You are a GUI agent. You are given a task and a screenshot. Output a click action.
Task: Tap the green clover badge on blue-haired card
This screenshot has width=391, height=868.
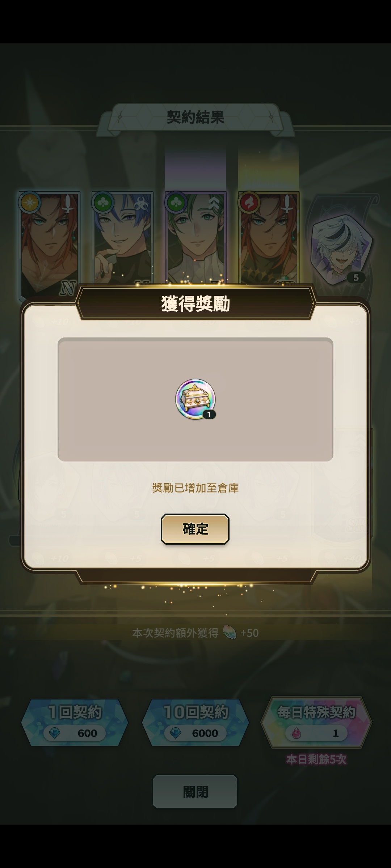click(x=103, y=203)
